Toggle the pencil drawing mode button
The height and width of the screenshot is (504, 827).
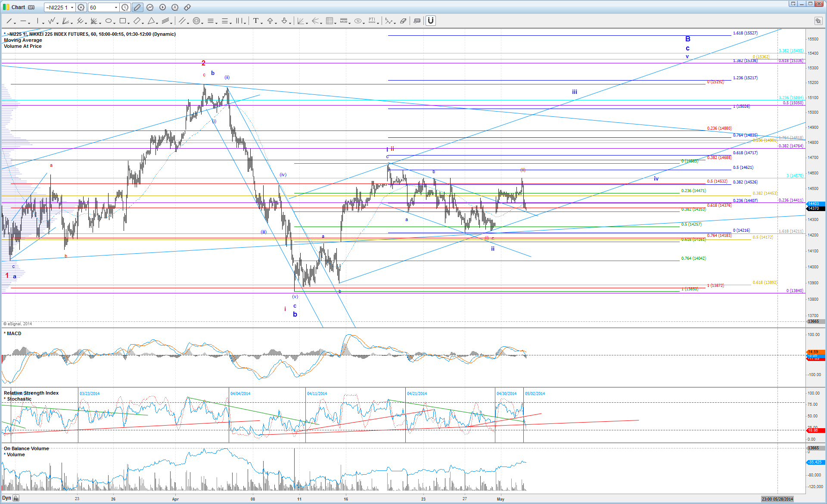pos(137,7)
